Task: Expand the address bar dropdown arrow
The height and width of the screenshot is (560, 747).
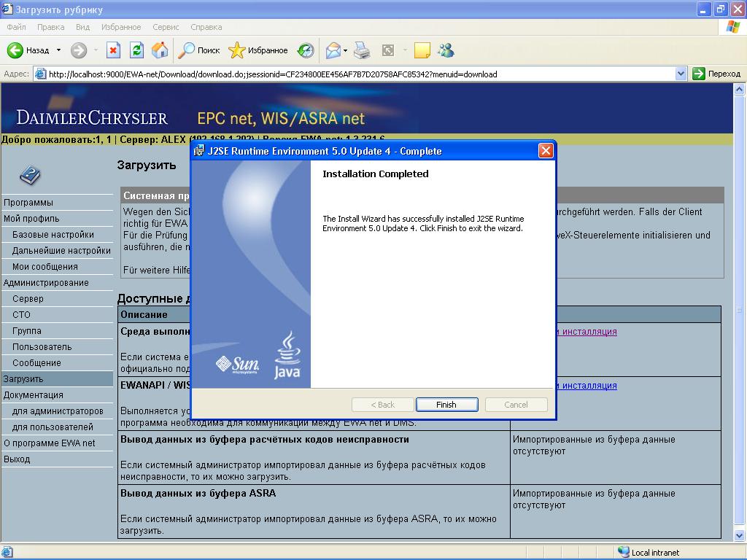Action: (681, 74)
